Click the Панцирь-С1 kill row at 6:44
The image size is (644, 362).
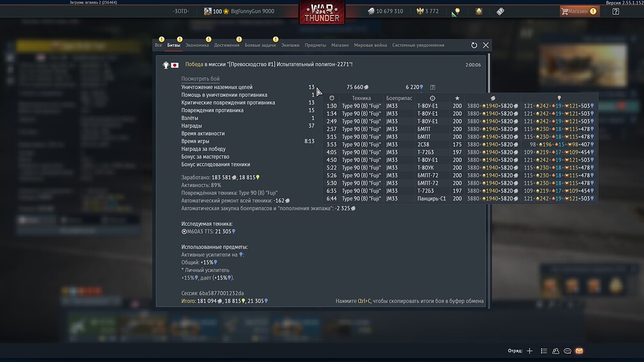pyautogui.click(x=460, y=198)
